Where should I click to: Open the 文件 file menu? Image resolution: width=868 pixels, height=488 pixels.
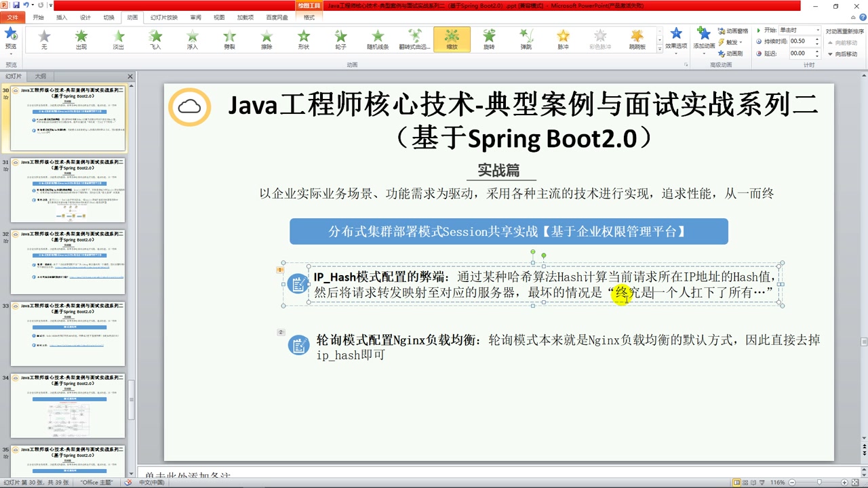coord(13,18)
